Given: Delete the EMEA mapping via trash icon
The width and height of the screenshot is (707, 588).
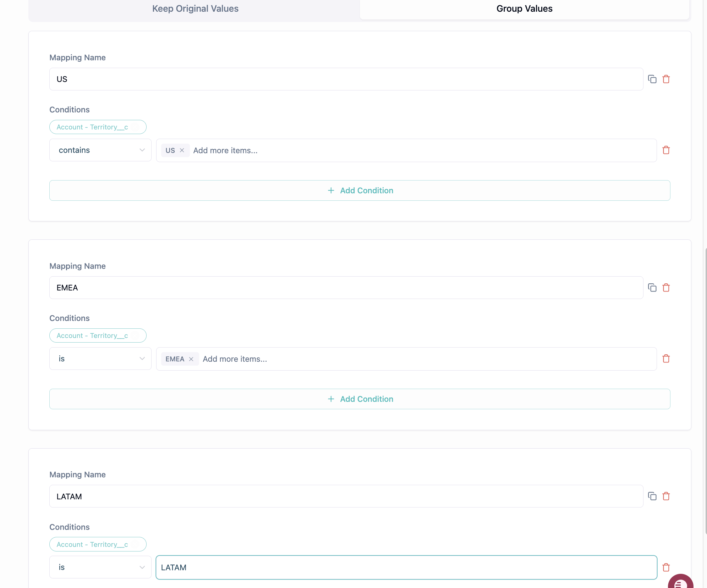Looking at the screenshot, I should (666, 288).
